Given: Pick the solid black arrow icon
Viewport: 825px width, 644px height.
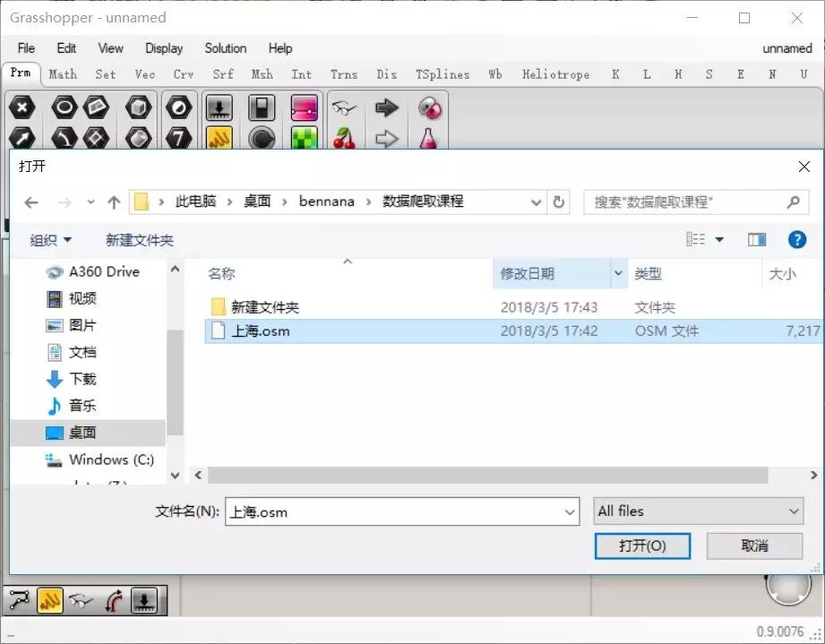Looking at the screenshot, I should pyautogui.click(x=387, y=107).
